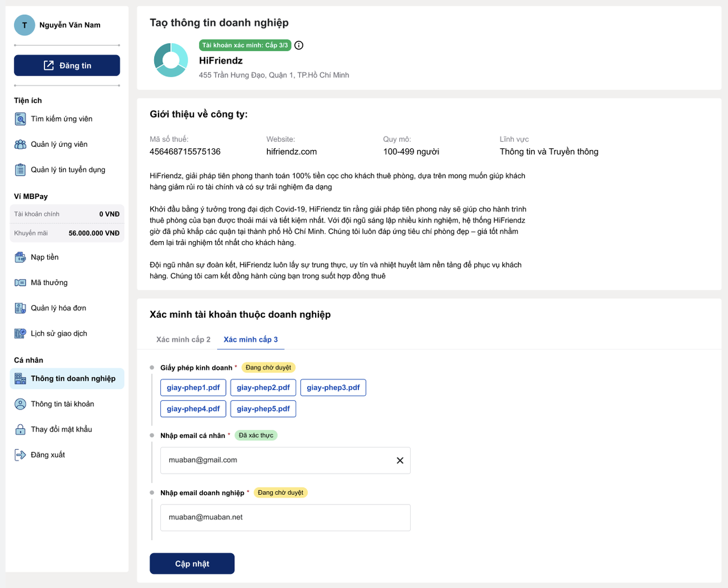This screenshot has height=588, width=728.
Task: Click the info icon beside verification badge
Action: tap(299, 45)
